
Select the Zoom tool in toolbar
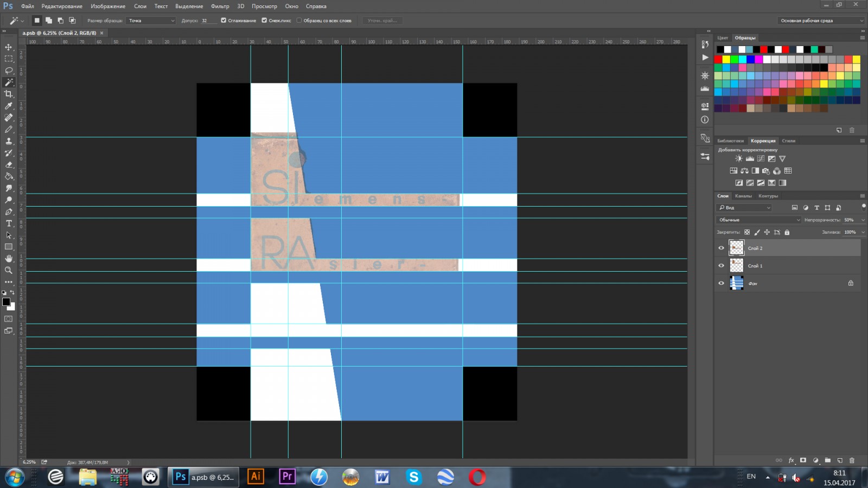tap(9, 270)
